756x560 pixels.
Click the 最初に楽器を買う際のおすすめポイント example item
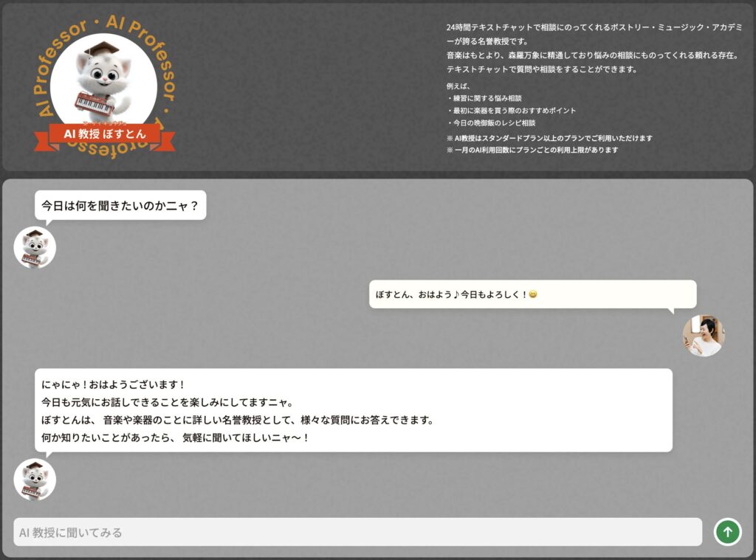coord(511,111)
